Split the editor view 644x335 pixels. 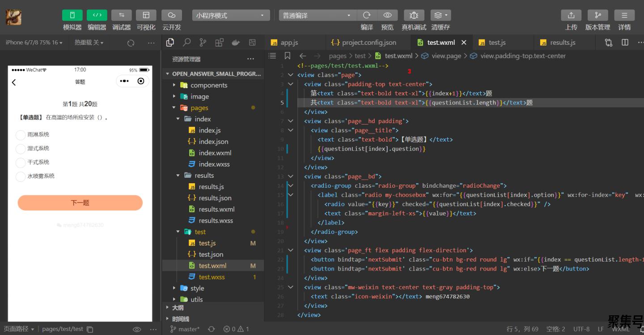click(x=625, y=43)
